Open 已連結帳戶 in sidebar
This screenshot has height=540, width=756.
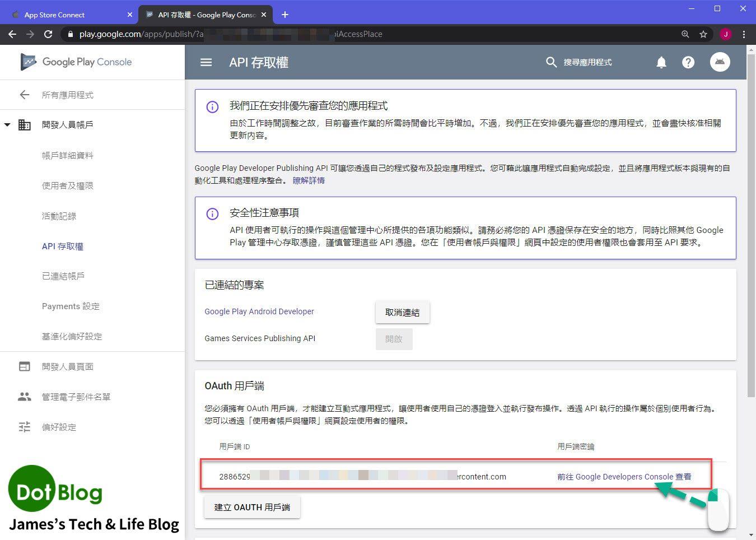(x=63, y=276)
